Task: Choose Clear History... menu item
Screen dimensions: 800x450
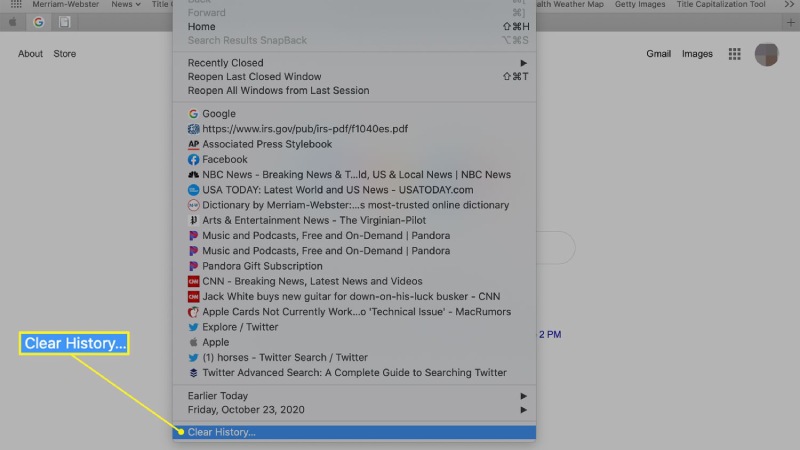Action: click(354, 432)
